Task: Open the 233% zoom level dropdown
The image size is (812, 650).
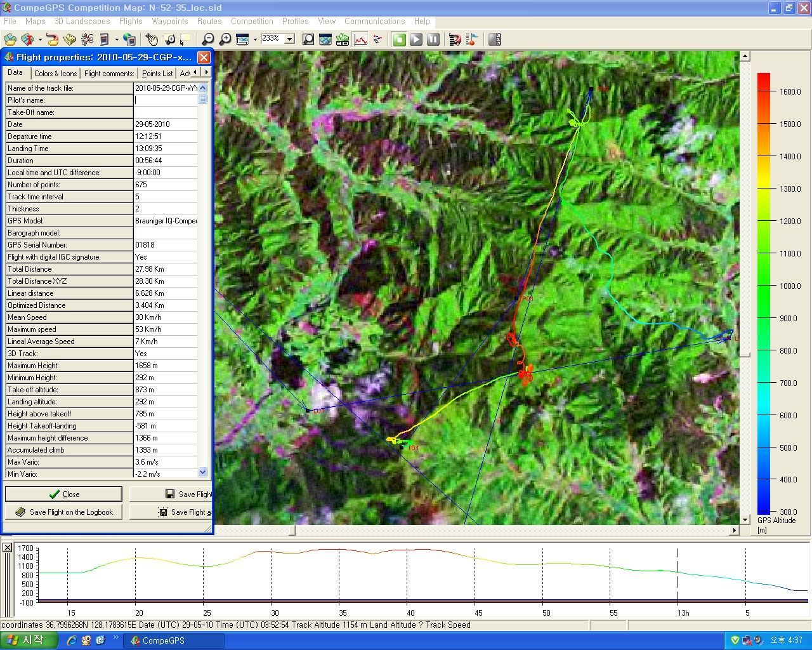Action: pos(290,39)
